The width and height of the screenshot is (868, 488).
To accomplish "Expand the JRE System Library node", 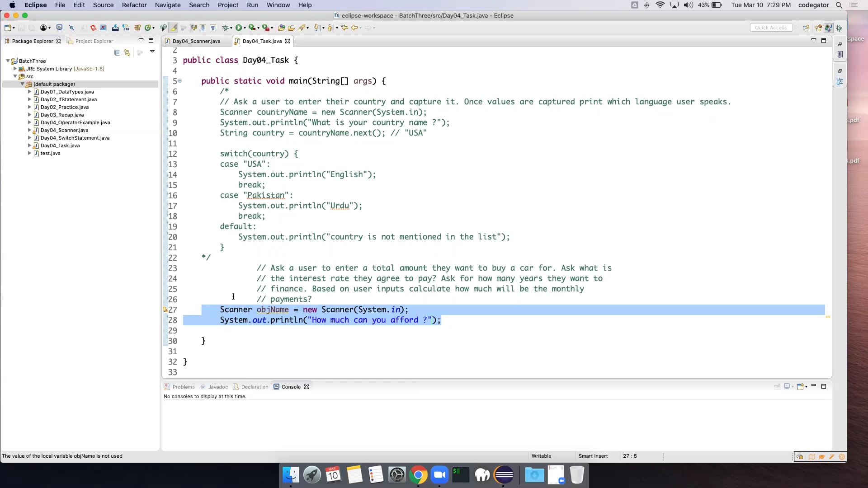I will 16,69.
